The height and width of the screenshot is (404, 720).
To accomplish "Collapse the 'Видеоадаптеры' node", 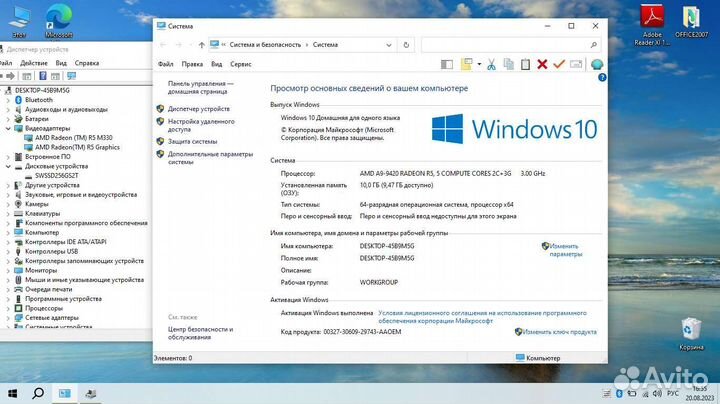I will point(8,129).
